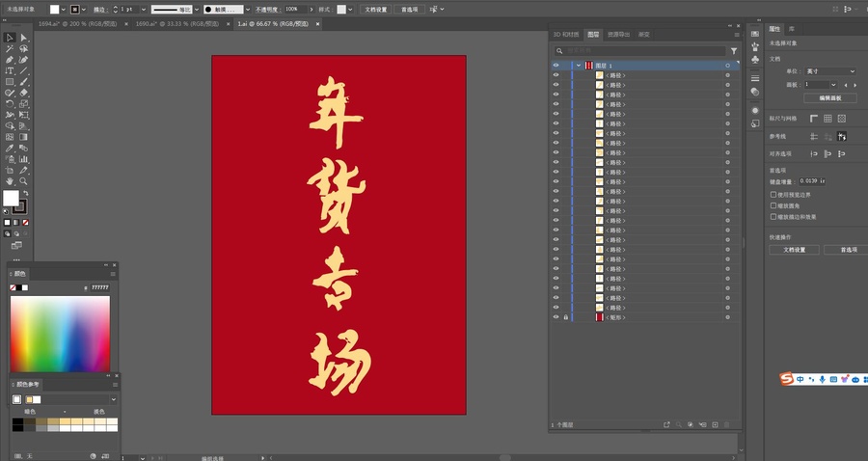Hide 图层 1 layer with eye icon
868x461 pixels.
click(x=556, y=66)
